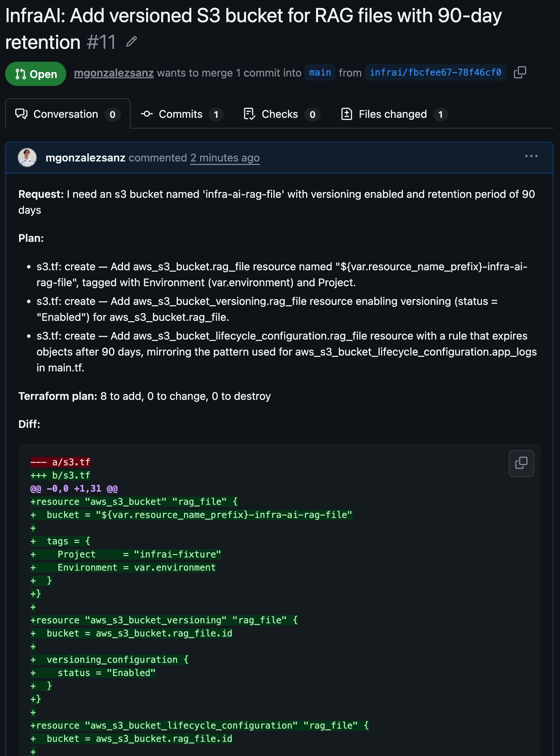The image size is (560, 756).
Task: Click the edit title pencil icon
Action: [132, 42]
